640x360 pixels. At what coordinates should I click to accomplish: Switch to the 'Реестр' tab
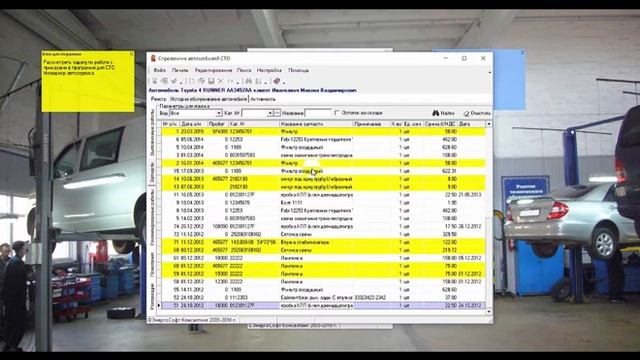tap(159, 99)
